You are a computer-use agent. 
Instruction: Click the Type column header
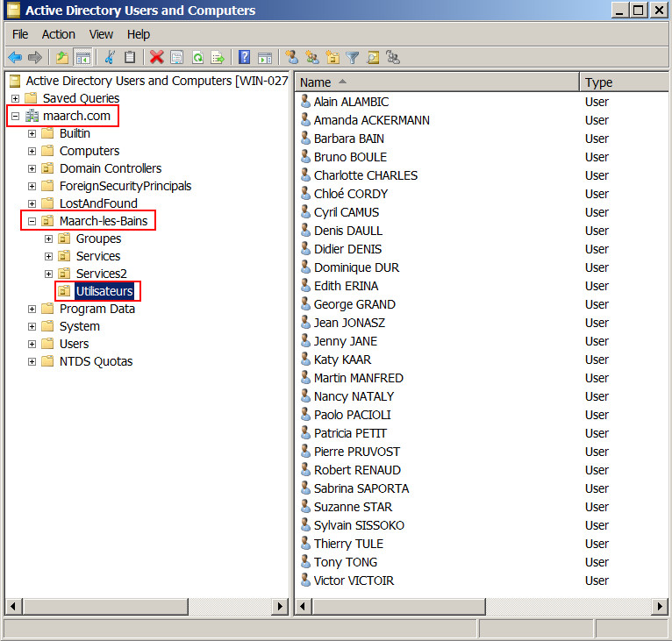pyautogui.click(x=623, y=82)
